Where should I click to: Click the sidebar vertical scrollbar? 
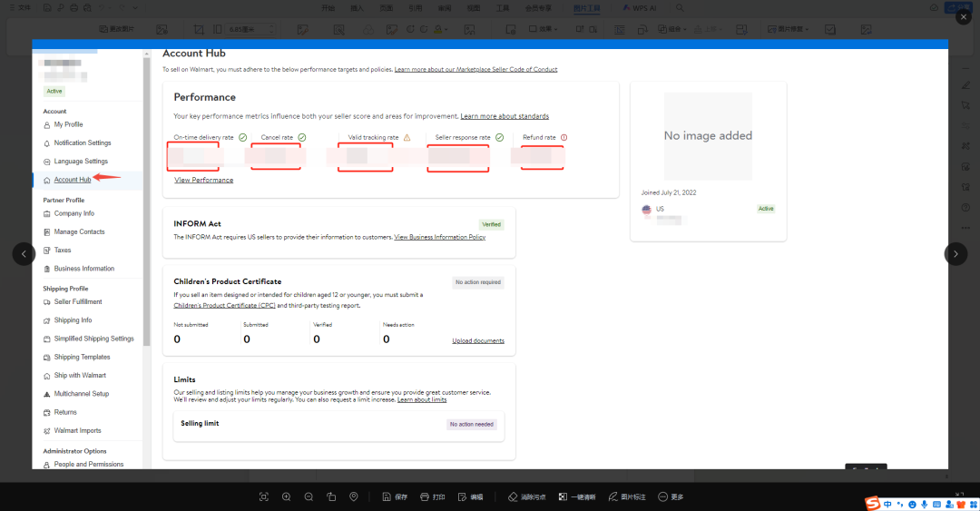click(146, 201)
